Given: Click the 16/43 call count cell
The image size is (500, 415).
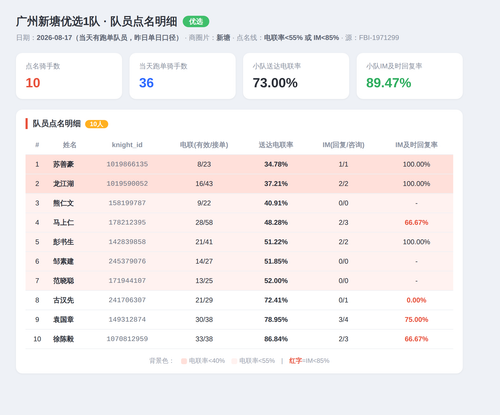Looking at the screenshot, I should point(204,184).
